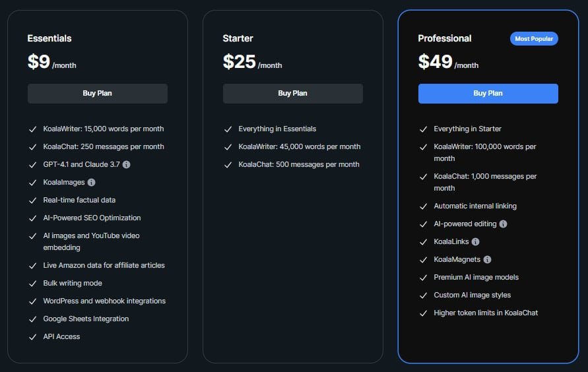Select the Essentials plan heading

49,38
